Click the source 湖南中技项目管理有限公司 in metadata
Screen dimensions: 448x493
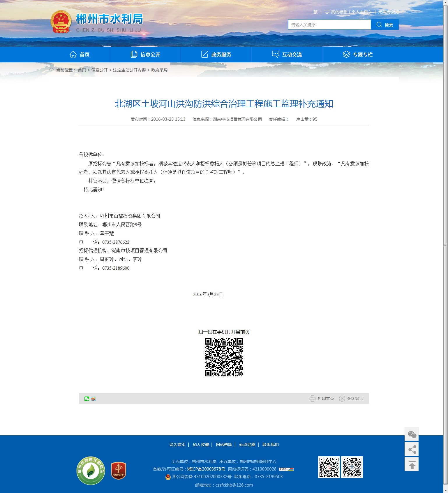[237, 119]
